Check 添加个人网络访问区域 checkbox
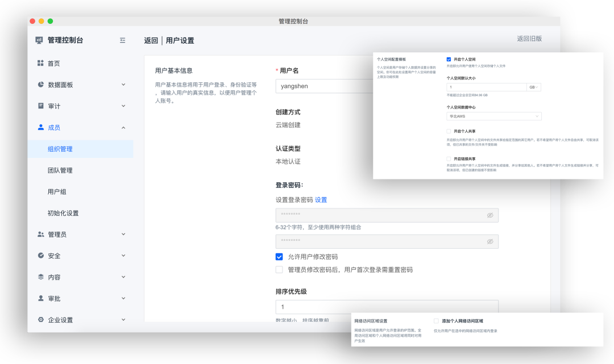 [x=436, y=321]
